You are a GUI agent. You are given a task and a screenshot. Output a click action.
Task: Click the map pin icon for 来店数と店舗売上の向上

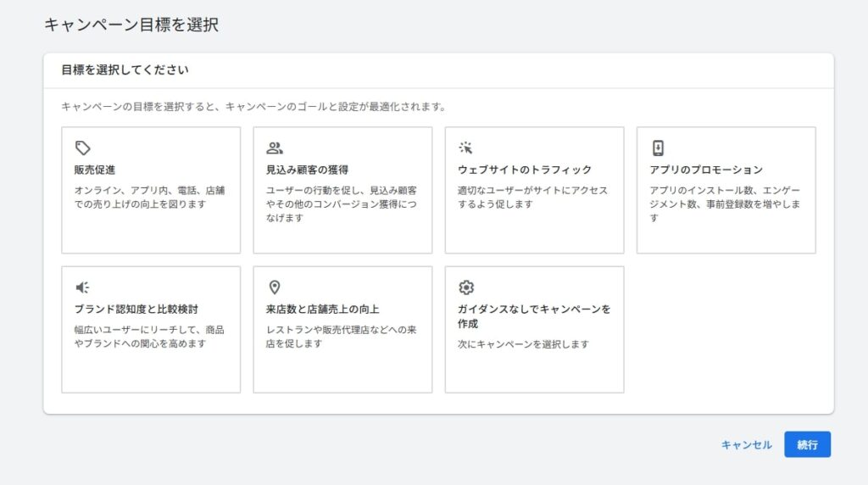(x=274, y=287)
